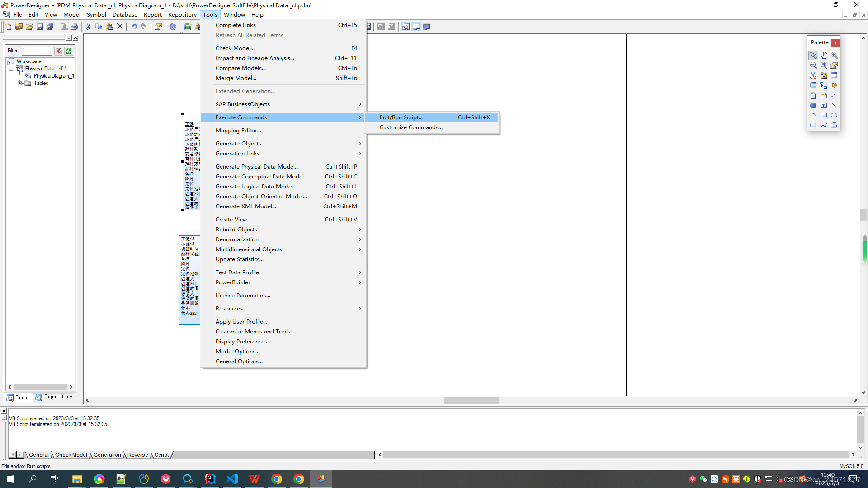Click the Undo toolbar icon

tap(134, 27)
